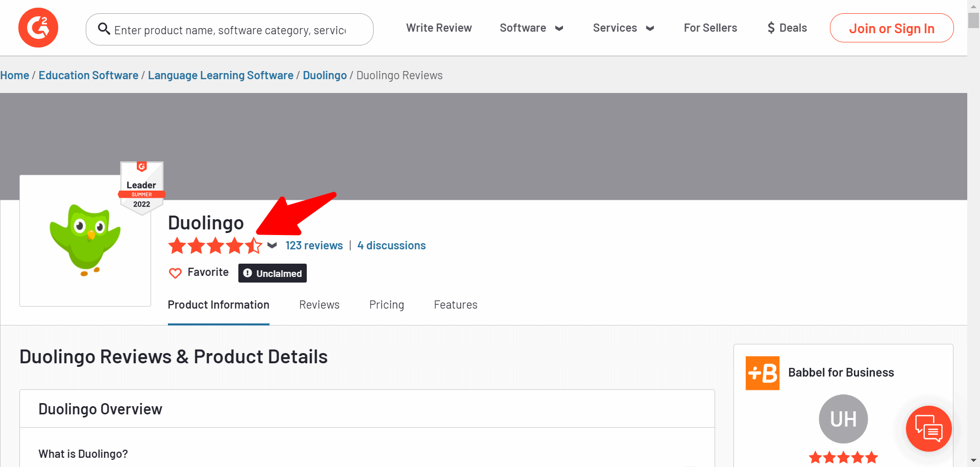Go to Language Learning Software breadcrumb
This screenshot has width=980, height=467.
click(x=220, y=76)
